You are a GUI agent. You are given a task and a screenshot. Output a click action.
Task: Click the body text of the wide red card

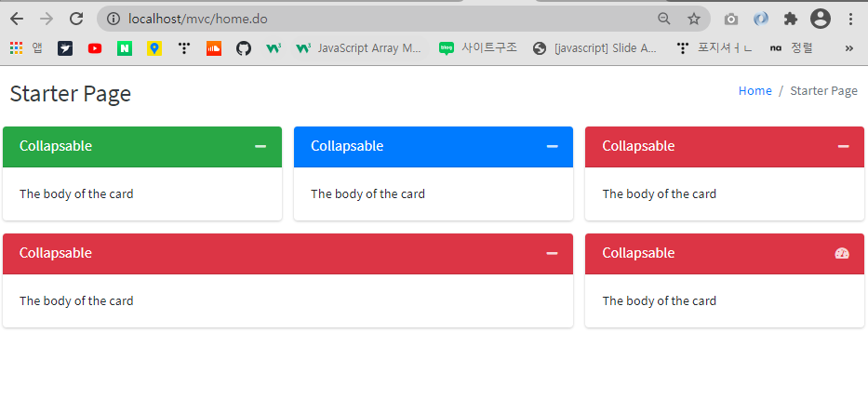coord(76,300)
